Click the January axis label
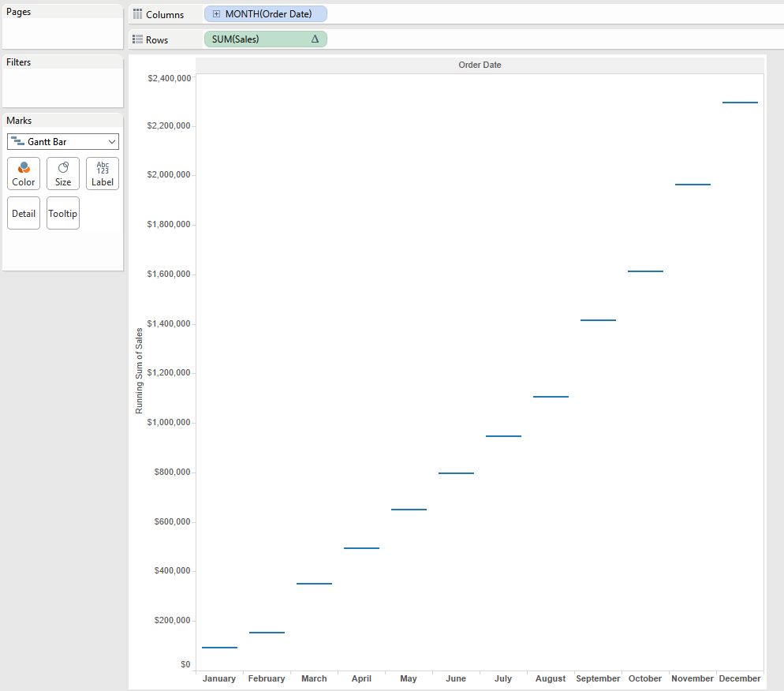The image size is (784, 691). (219, 678)
